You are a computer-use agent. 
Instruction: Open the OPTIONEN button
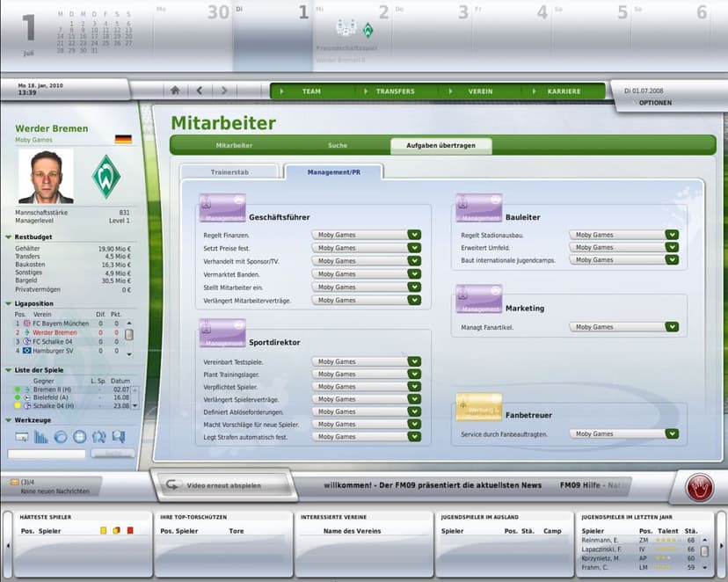655,103
